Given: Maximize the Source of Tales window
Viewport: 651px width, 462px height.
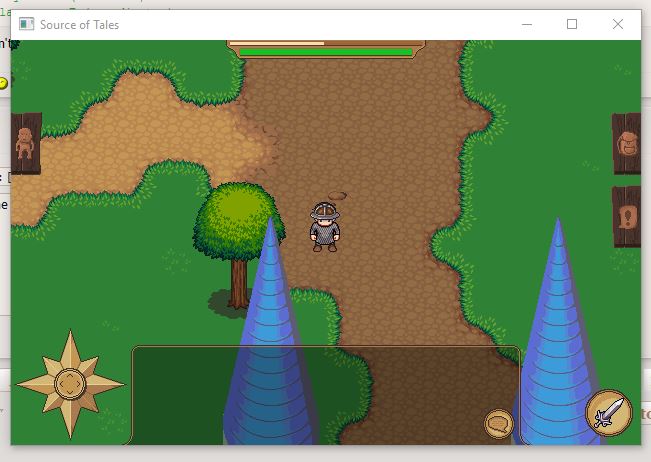Looking at the screenshot, I should pos(572,24).
